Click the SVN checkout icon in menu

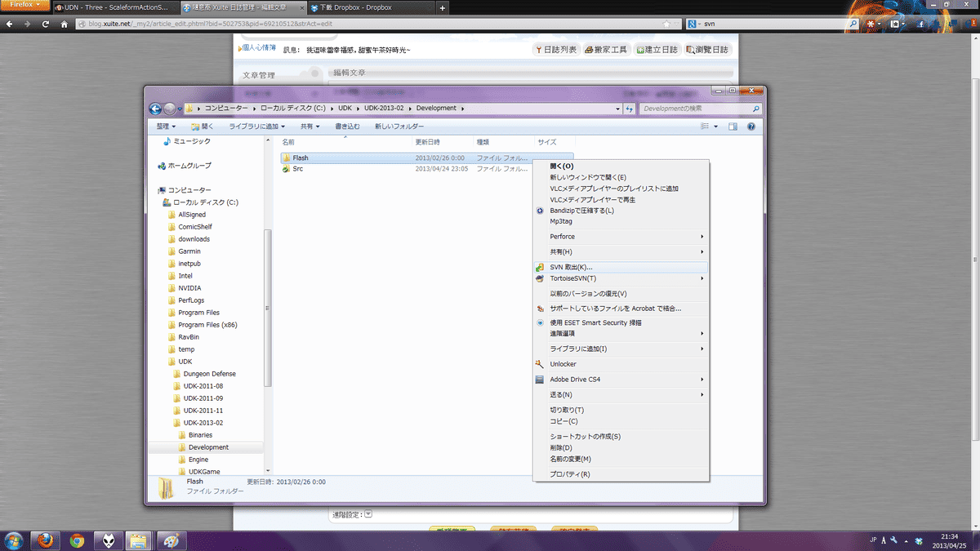click(x=539, y=267)
